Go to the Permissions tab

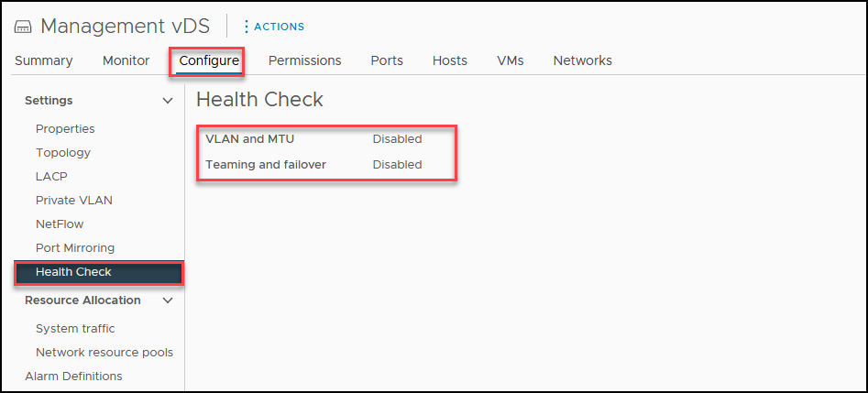(x=305, y=60)
